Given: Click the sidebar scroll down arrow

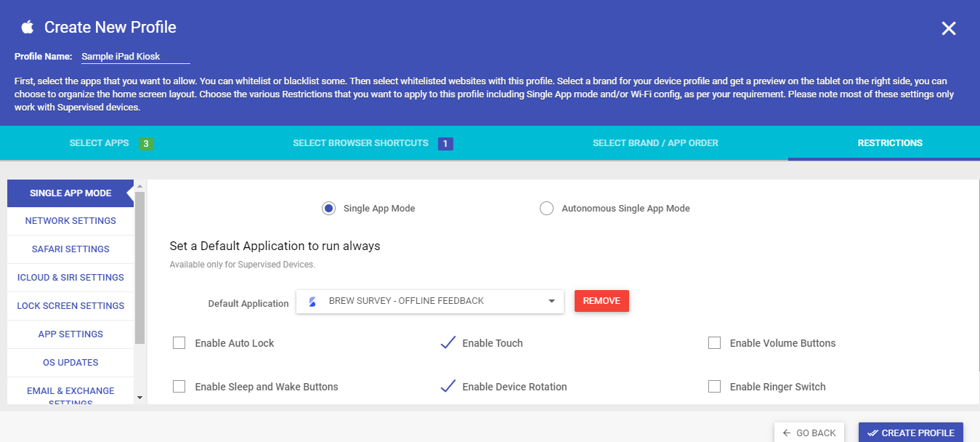Looking at the screenshot, I should coord(139,398).
